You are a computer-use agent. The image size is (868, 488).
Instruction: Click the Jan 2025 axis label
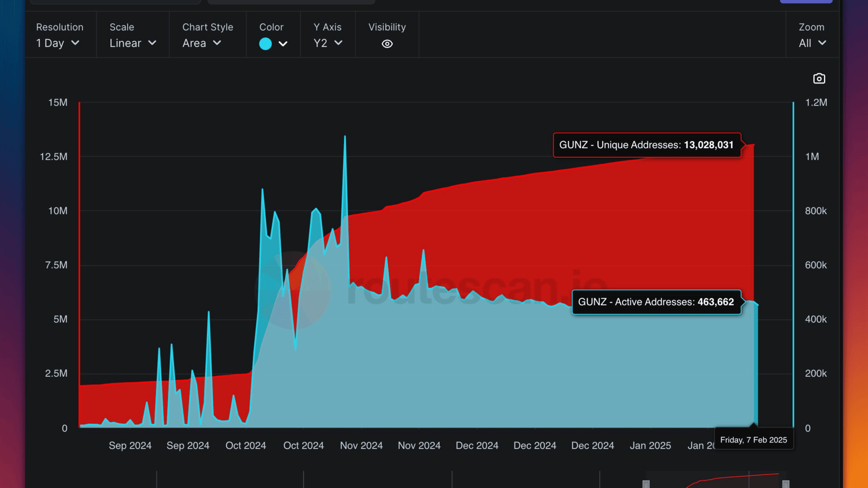(x=650, y=446)
